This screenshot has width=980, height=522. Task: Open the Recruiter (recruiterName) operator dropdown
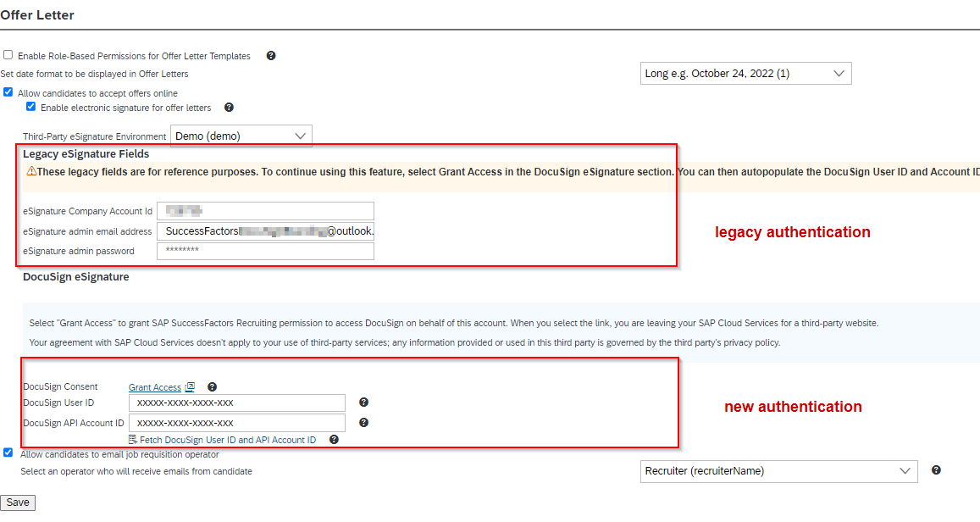click(x=778, y=471)
